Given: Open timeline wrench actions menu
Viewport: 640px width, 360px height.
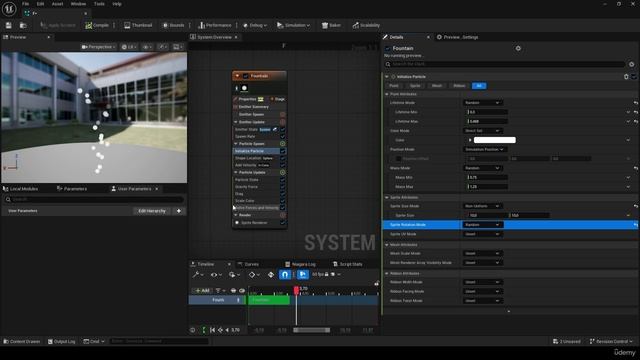Looking at the screenshot, I should [x=198, y=275].
